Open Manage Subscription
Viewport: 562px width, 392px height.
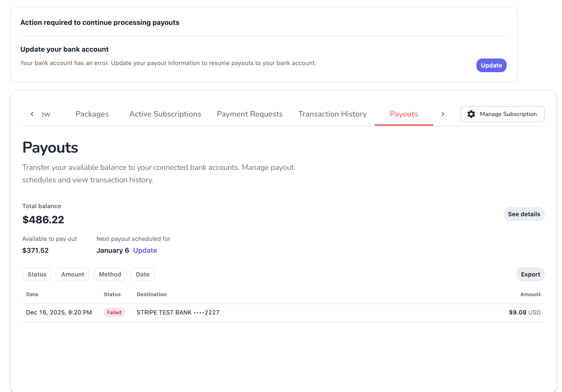pyautogui.click(x=502, y=114)
